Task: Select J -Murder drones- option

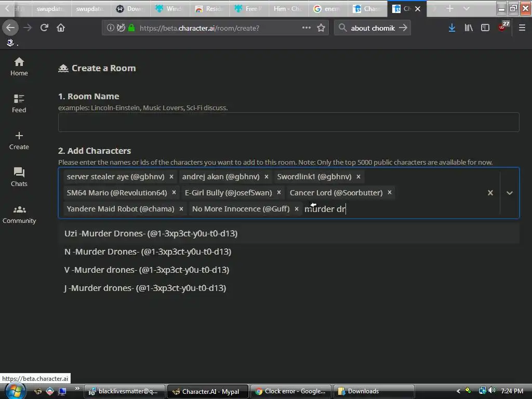Action: coord(288,288)
